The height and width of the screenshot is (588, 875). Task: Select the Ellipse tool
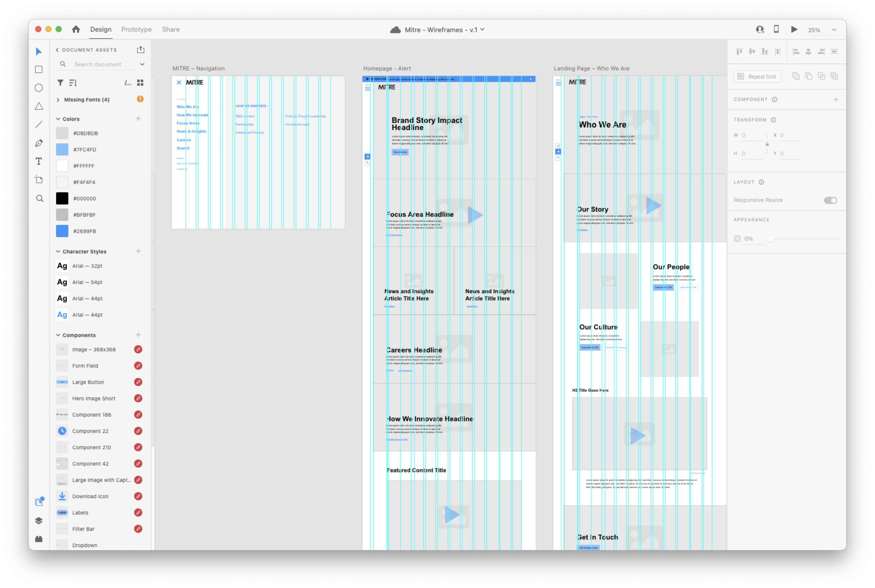click(x=38, y=88)
